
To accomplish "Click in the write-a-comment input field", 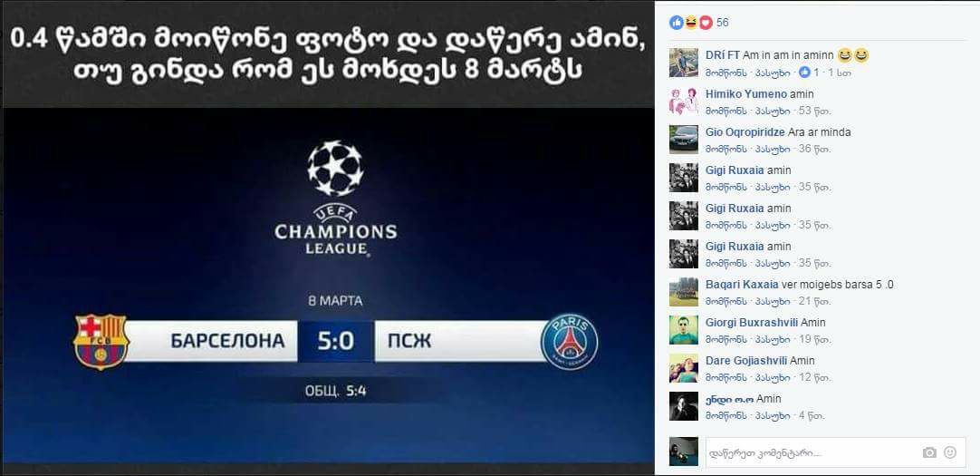I will click(812, 452).
